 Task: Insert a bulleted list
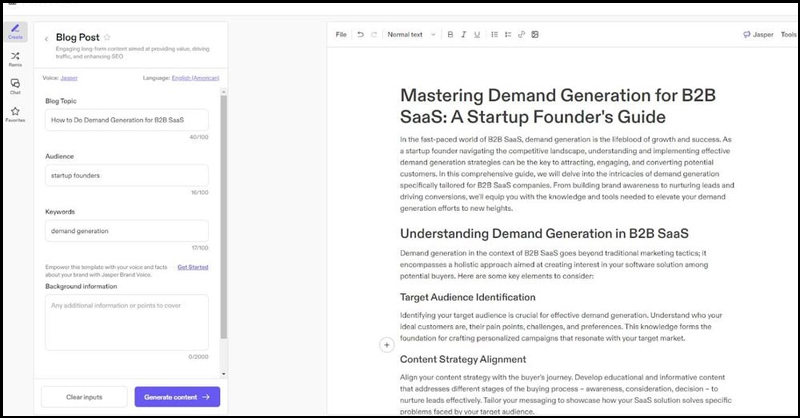tap(494, 35)
